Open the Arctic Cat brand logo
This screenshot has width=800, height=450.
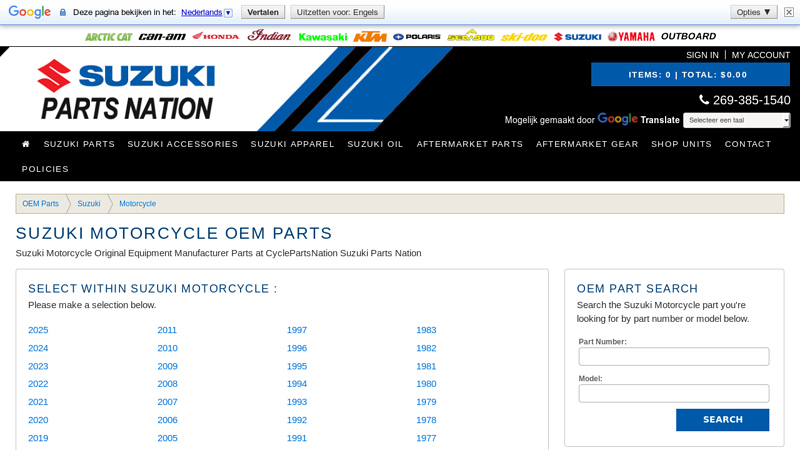click(108, 37)
